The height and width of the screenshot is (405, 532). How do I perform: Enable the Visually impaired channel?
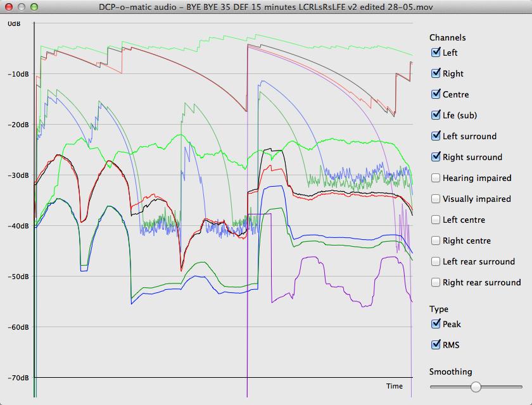pos(436,199)
